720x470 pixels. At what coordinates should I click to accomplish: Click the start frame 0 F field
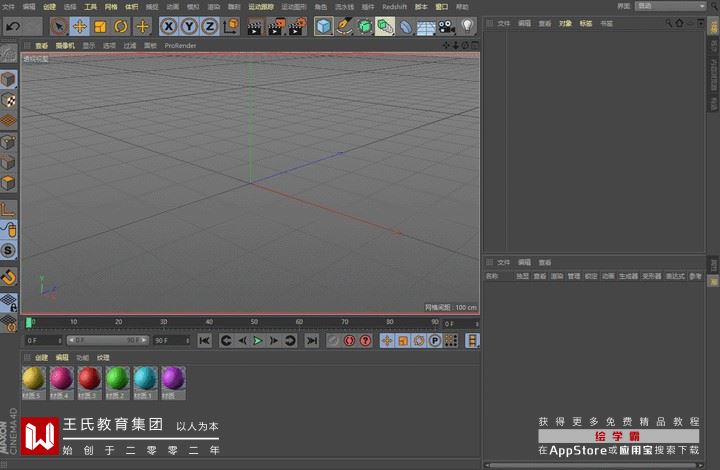pyautogui.click(x=44, y=341)
